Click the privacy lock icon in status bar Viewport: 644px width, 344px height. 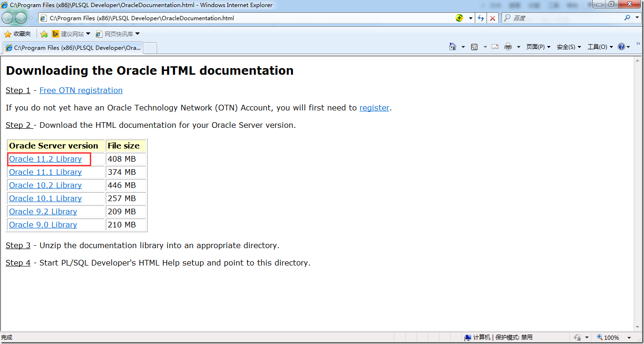pyautogui.click(x=578, y=337)
